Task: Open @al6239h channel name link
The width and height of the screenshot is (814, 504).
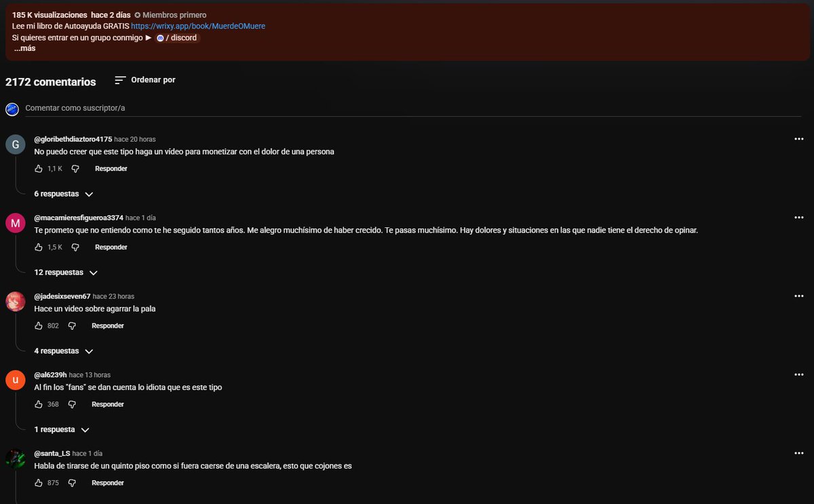Action: (50, 375)
